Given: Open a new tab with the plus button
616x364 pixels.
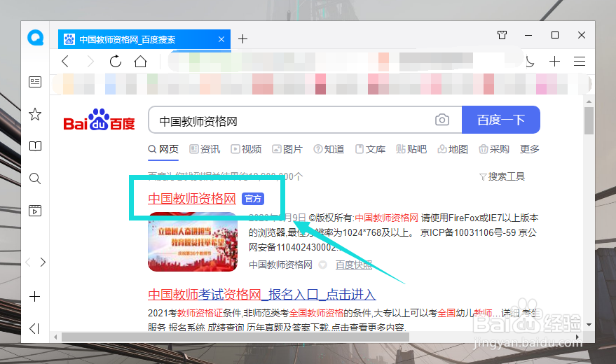Looking at the screenshot, I should [x=242, y=38].
